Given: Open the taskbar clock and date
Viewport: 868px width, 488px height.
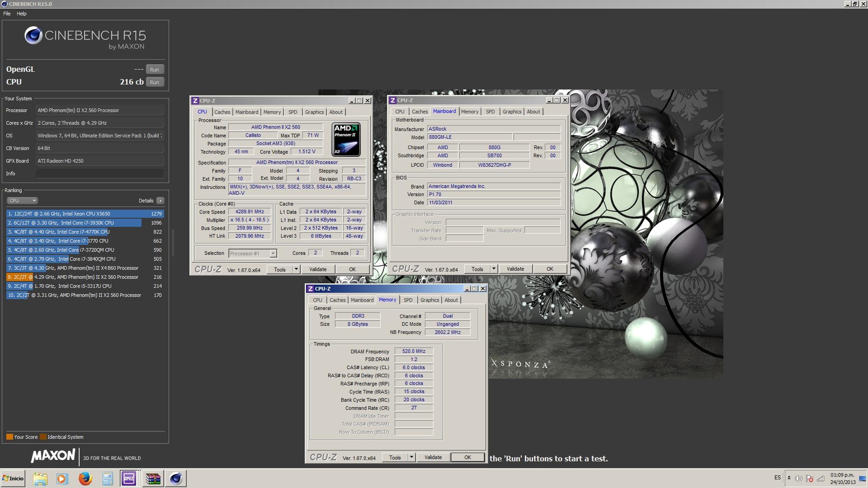Looking at the screenshot, I should [842, 479].
